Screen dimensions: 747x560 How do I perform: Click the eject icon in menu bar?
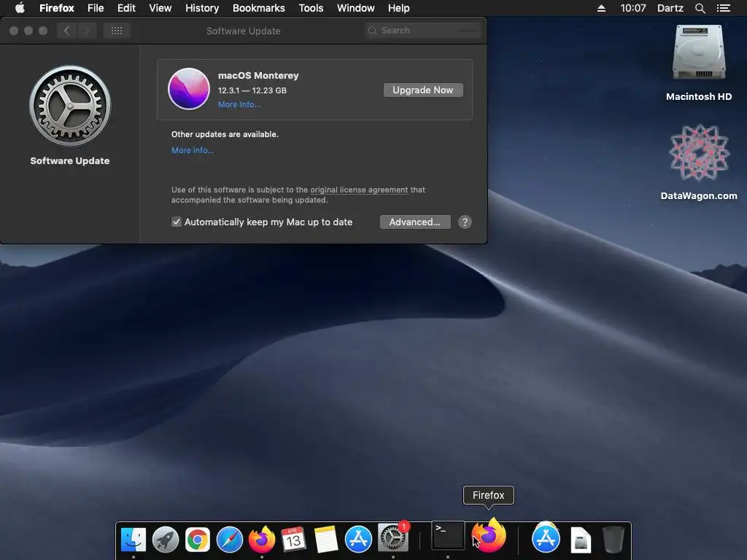tap(601, 8)
